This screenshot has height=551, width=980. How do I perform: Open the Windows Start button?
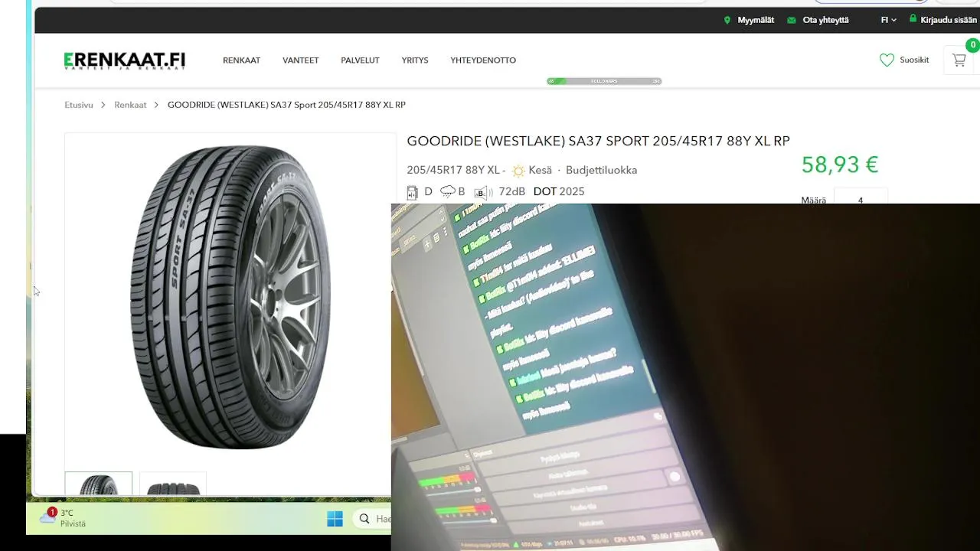pos(335,519)
